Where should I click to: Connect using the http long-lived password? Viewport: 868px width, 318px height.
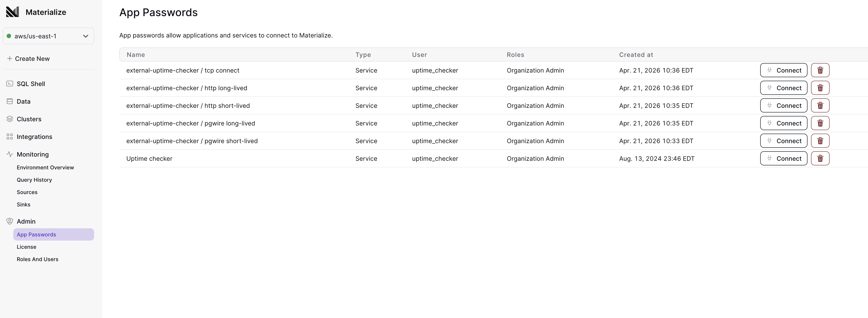point(783,88)
